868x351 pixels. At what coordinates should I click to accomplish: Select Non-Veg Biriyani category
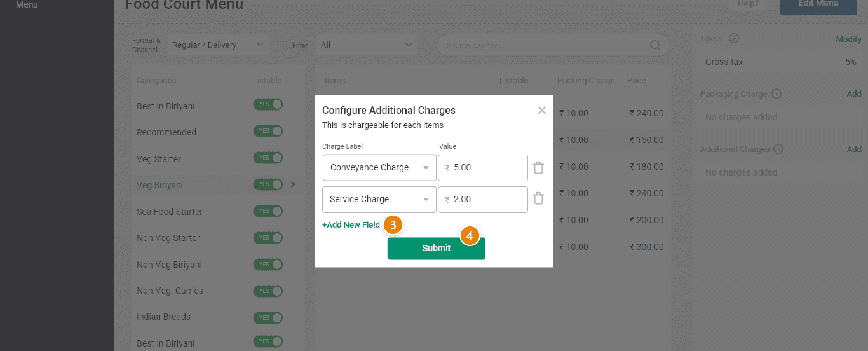(x=170, y=265)
